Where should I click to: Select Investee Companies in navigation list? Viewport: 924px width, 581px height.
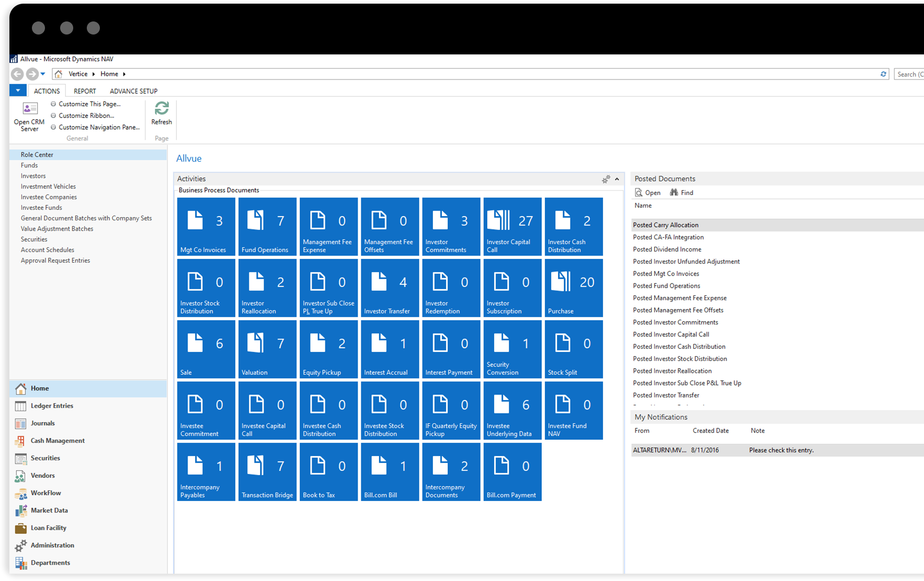click(49, 197)
